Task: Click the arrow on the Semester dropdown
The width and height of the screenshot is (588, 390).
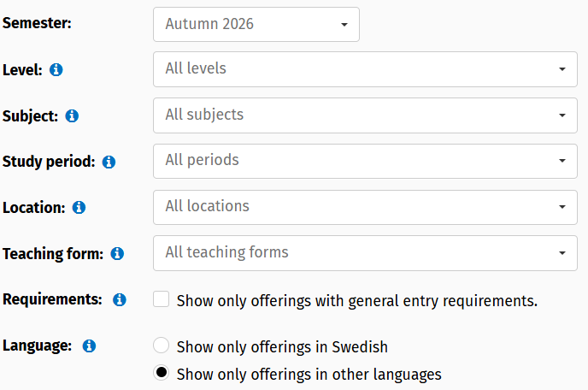Action: click(x=344, y=25)
